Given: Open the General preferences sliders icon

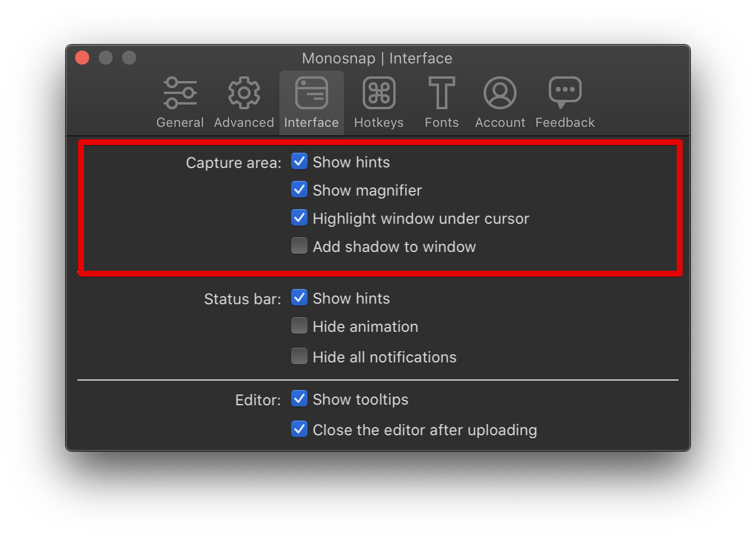Looking at the screenshot, I should click(x=180, y=93).
